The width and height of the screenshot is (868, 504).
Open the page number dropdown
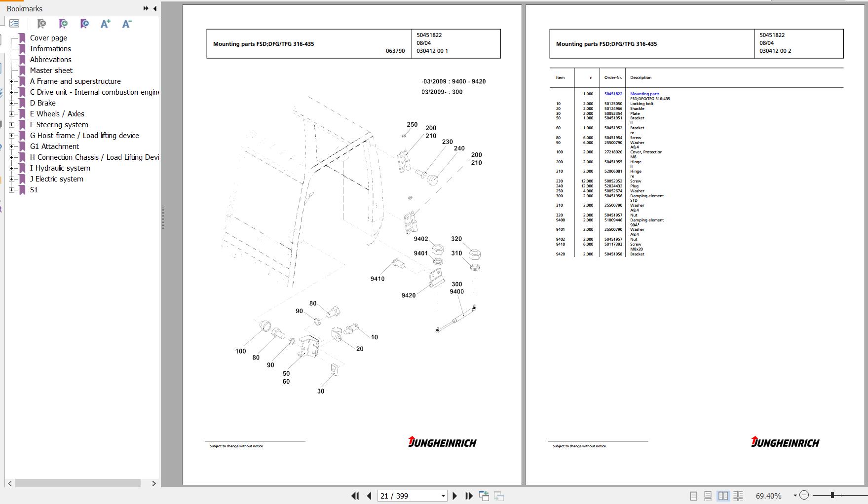click(x=443, y=496)
